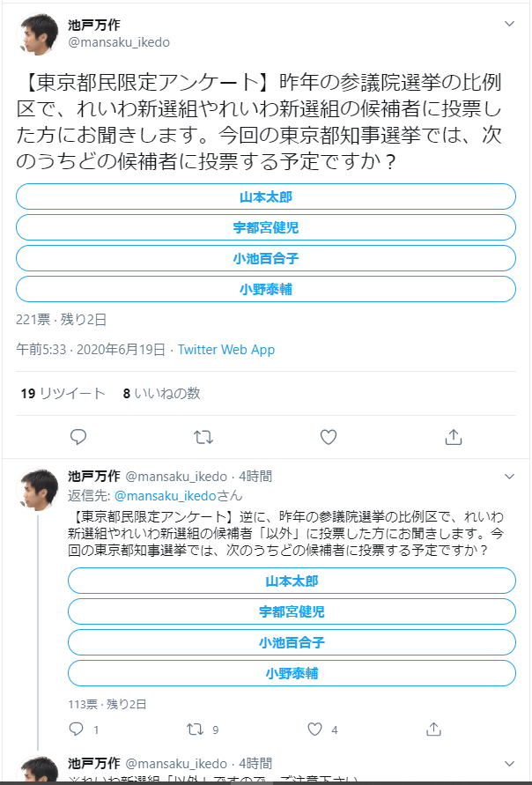Viewport: 532px width, 785px height.
Task: Like the main tweet with the heart icon
Action: coord(329,438)
